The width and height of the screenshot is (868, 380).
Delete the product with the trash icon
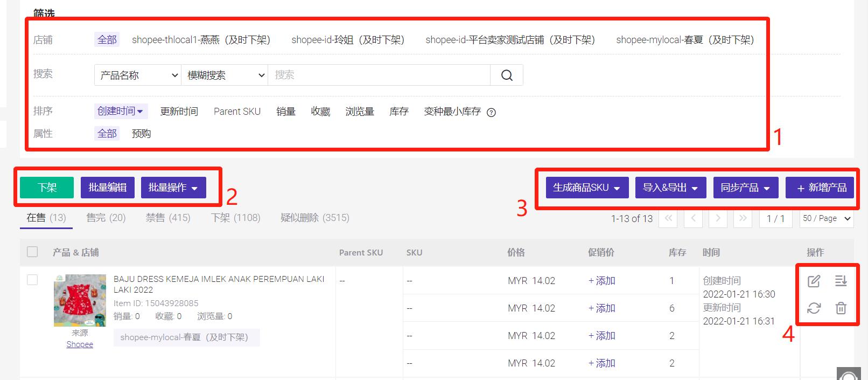[x=841, y=308]
